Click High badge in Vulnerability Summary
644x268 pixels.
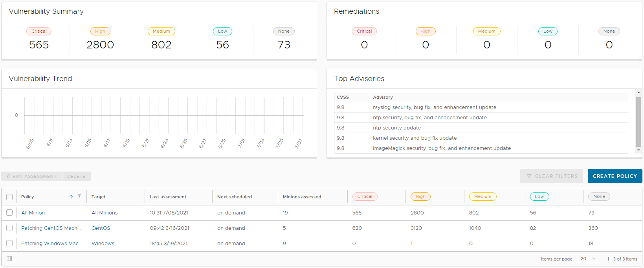(x=100, y=31)
